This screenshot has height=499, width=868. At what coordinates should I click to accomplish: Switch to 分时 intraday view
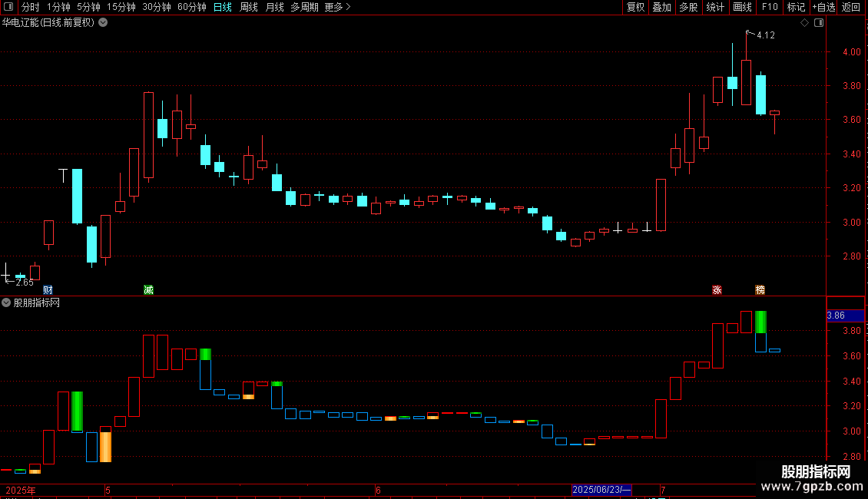point(31,7)
